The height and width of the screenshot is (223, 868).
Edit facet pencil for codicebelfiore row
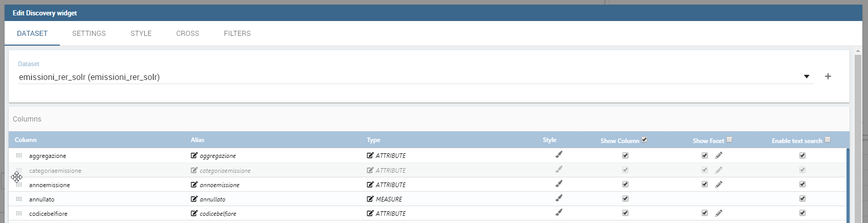pyautogui.click(x=719, y=213)
